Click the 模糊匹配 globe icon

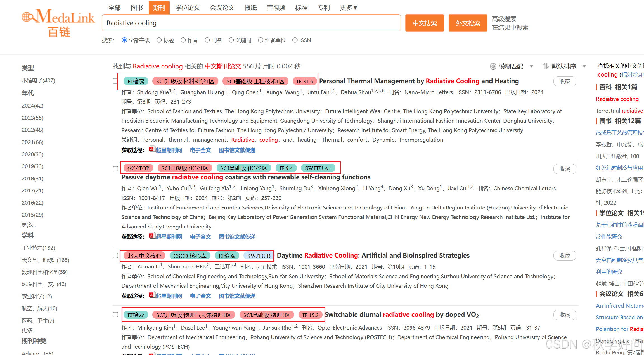[493, 66]
